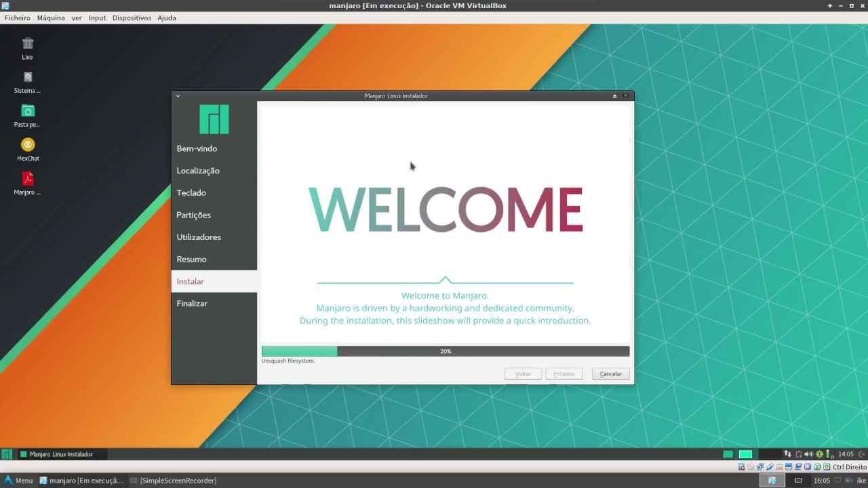
Task: Open the Pasta pessoal home folder icon
Action: coord(27,115)
